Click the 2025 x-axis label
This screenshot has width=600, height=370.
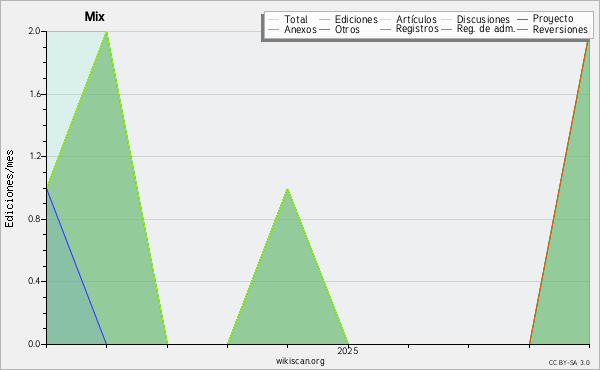tap(348, 350)
